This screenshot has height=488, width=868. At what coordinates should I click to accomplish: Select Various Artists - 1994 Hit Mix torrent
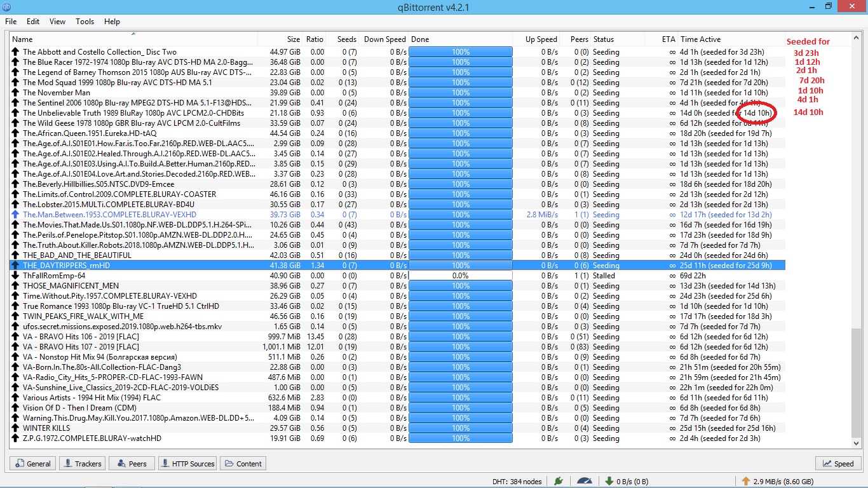pos(397,398)
